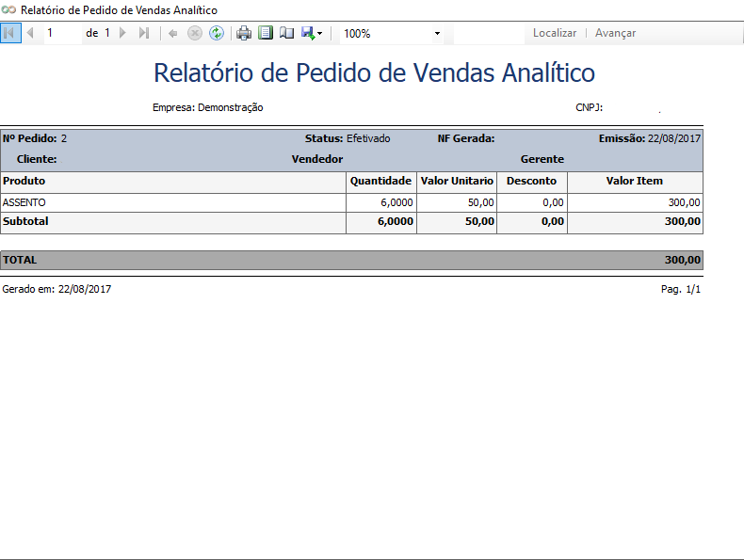Click the ASSENTO quantity value 6,0000
This screenshot has height=560, width=744.
pyautogui.click(x=396, y=202)
